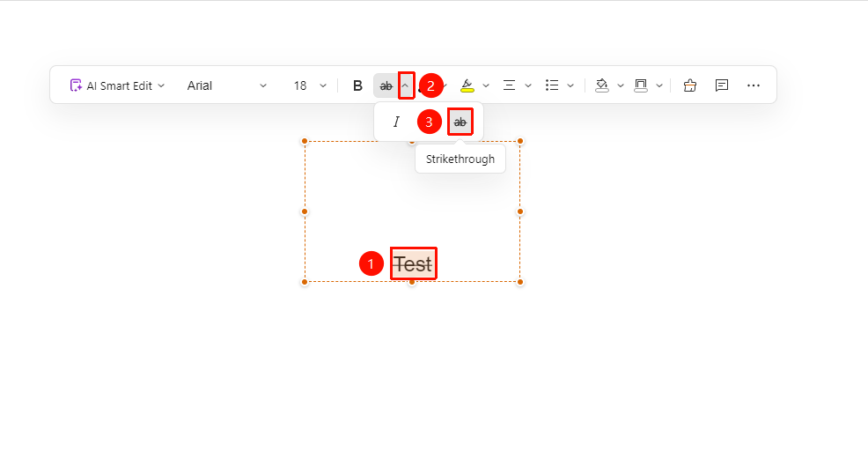This screenshot has width=868, height=452.
Task: Click the middle-left text box handle
Action: pyautogui.click(x=305, y=211)
